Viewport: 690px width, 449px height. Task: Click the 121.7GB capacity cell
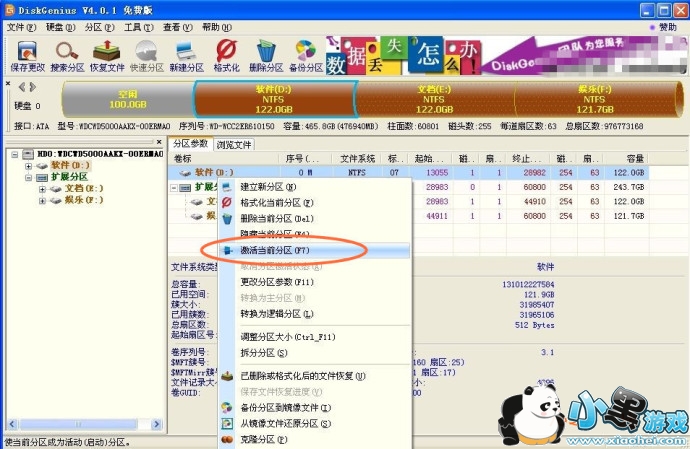pos(628,216)
